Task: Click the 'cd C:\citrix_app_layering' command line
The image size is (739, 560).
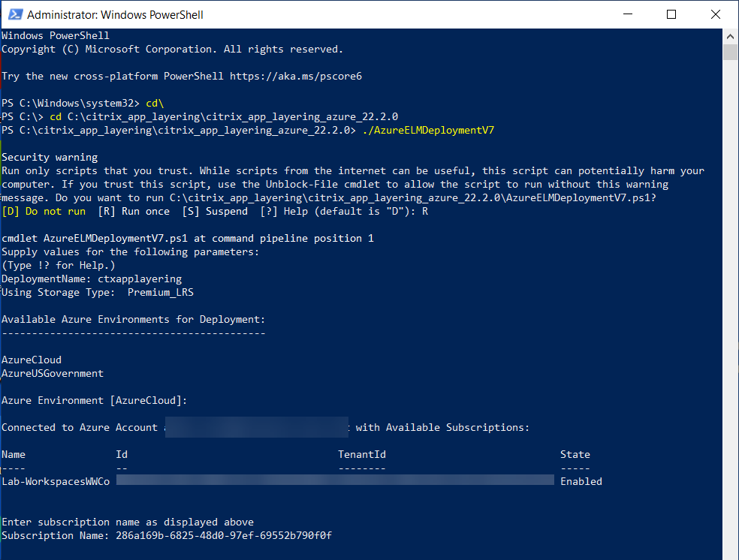Action: pyautogui.click(x=224, y=116)
